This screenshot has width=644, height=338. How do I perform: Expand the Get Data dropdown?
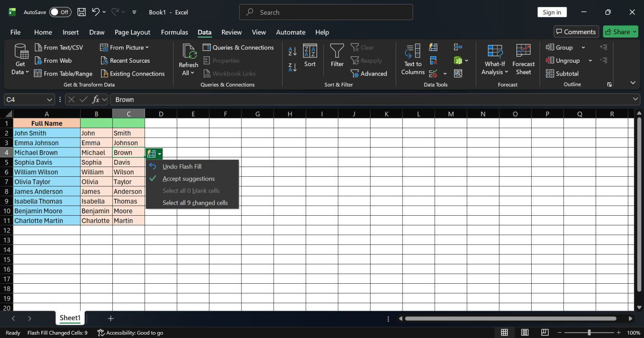tap(20, 59)
